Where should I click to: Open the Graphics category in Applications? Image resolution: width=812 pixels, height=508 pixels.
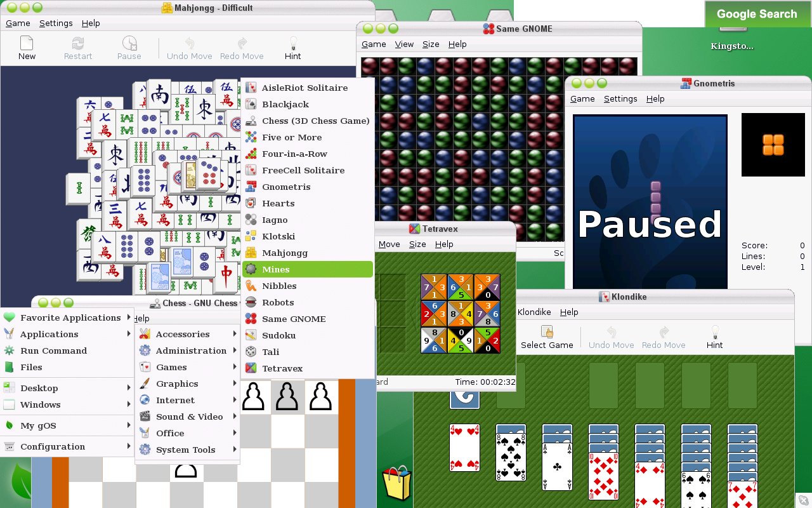click(x=188, y=384)
